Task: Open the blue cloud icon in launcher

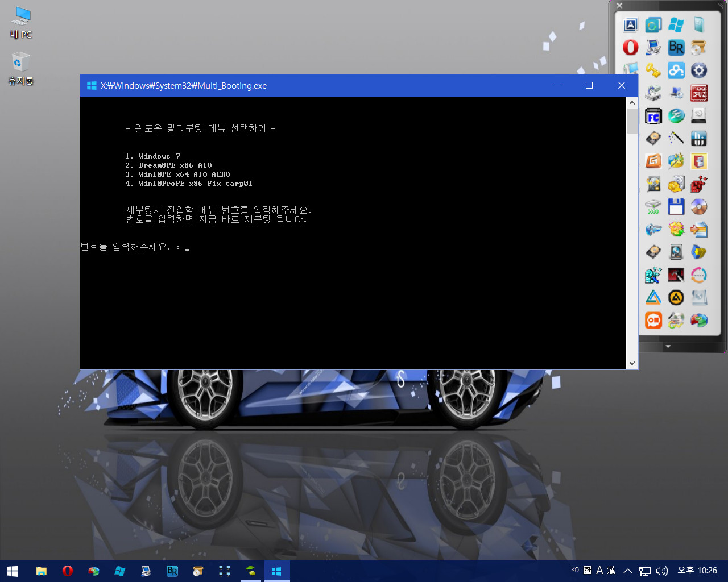Action: 676,70
